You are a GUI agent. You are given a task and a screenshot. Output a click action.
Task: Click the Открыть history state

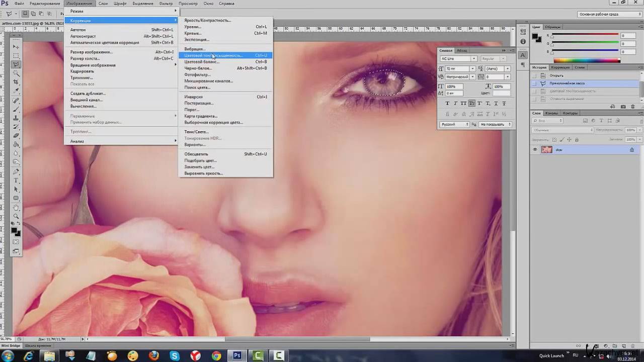coord(556,75)
